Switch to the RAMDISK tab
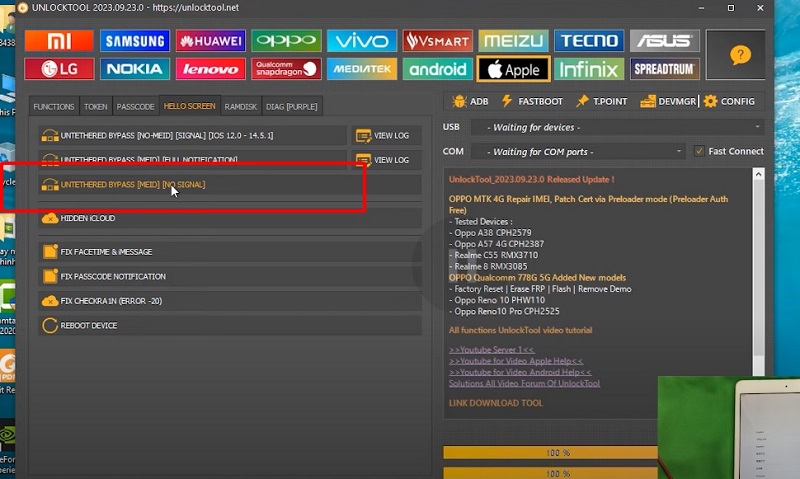This screenshot has width=800, height=479. click(x=241, y=106)
